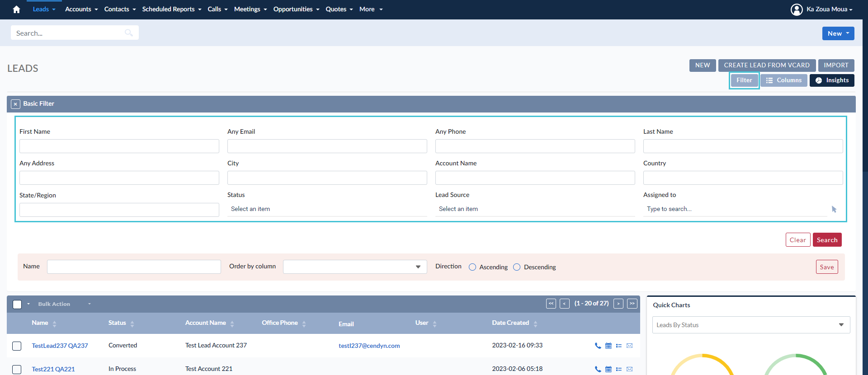Screen dimensions: 868x375
Task: Open the testl237@cendyn.com email link
Action: pyautogui.click(x=369, y=346)
